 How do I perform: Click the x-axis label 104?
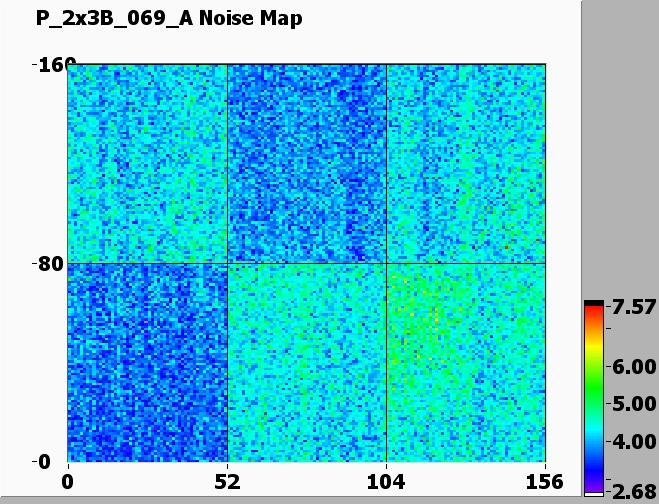386,482
